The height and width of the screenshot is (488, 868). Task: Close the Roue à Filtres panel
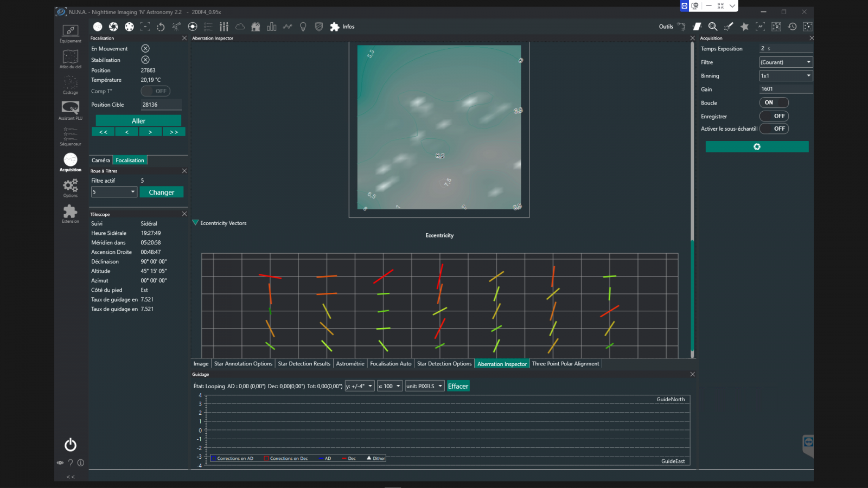(x=184, y=171)
